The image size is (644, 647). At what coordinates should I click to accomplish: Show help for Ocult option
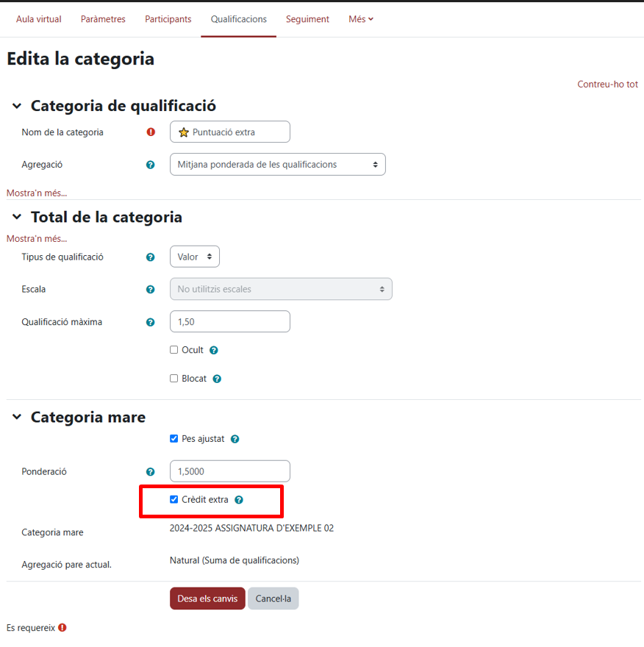pyautogui.click(x=214, y=351)
